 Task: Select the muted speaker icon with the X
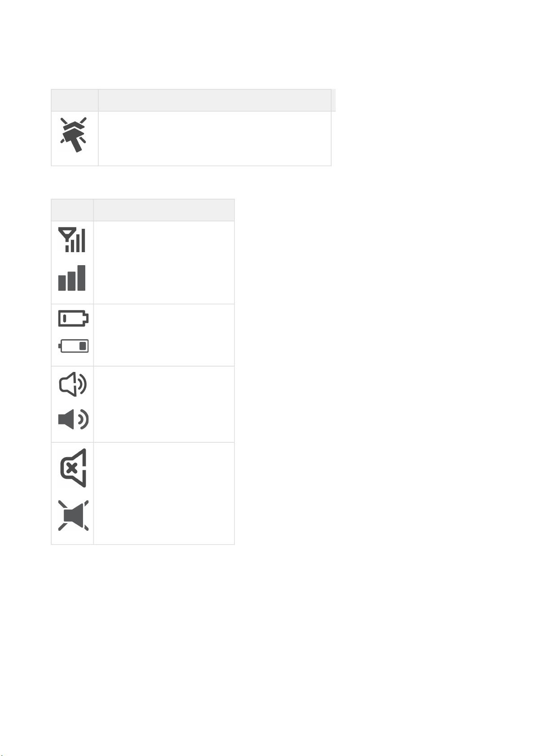click(x=73, y=468)
